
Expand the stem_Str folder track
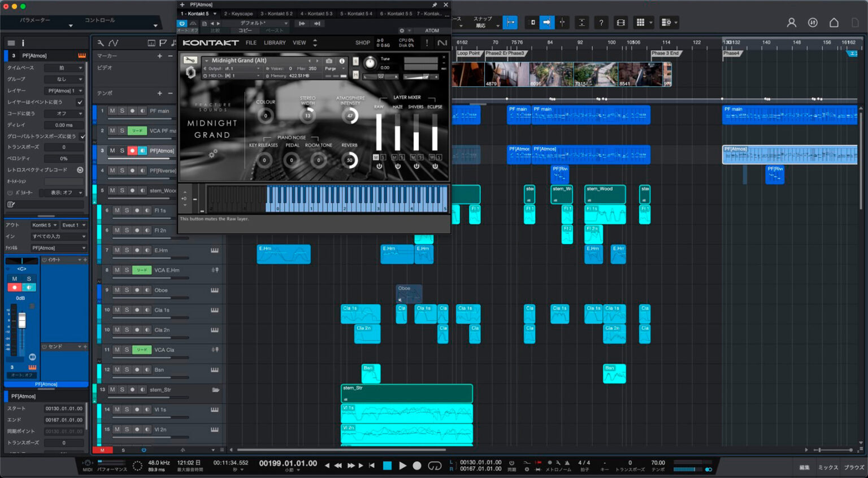click(215, 390)
